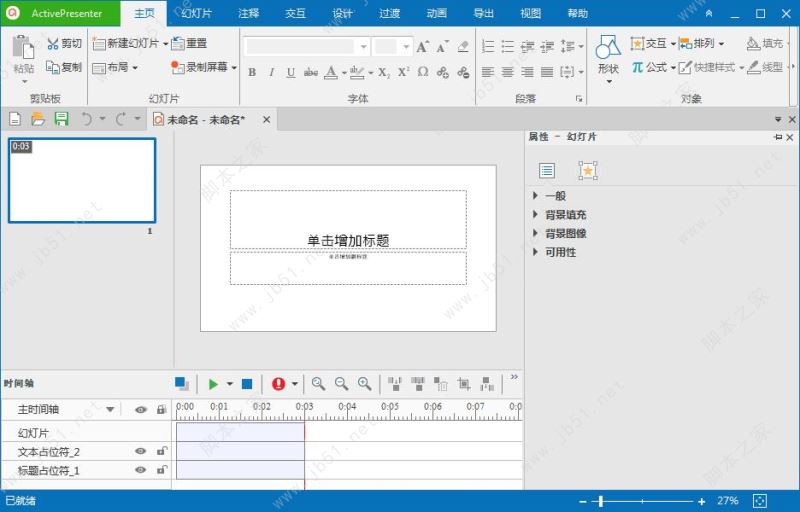Image resolution: width=800 pixels, height=512 pixels.
Task: Click the New document icon in quick toolbar
Action: pyautogui.click(x=15, y=119)
